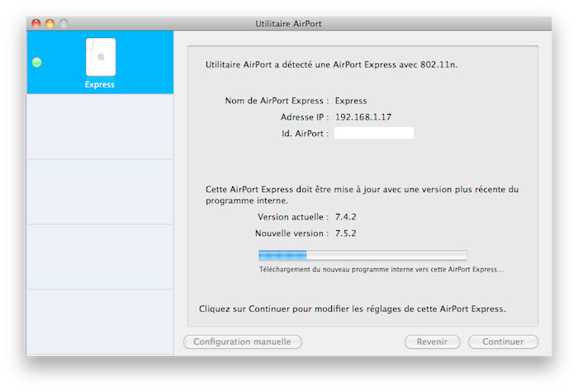
Task: Select the Express AirPort device icon
Action: click(101, 57)
